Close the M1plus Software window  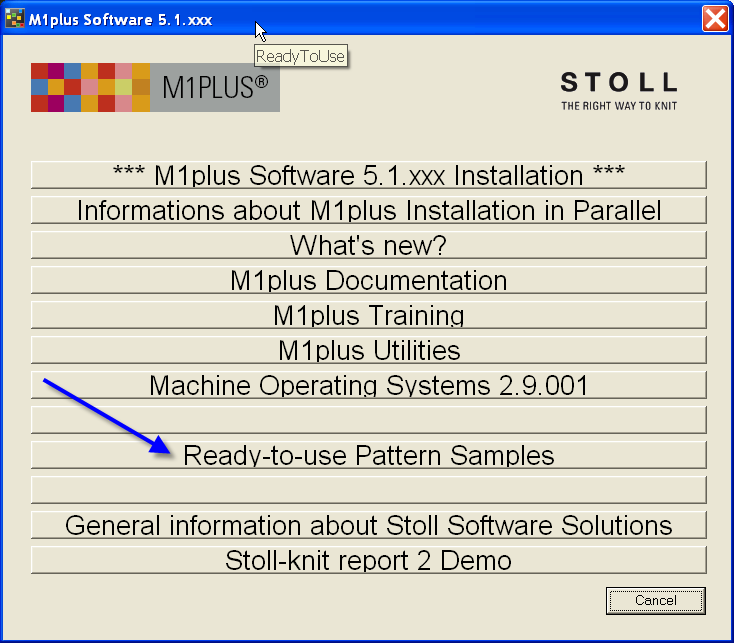click(715, 18)
